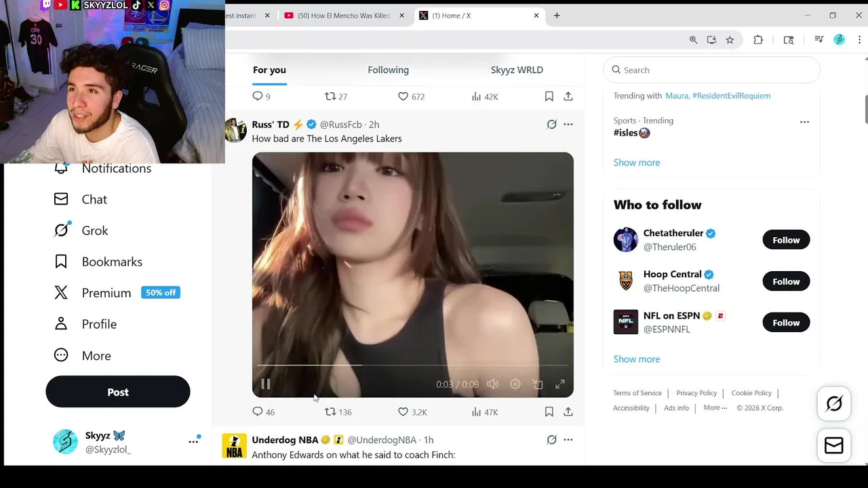Image resolution: width=868 pixels, height=488 pixels.
Task: Open Chrome profile avatar icon
Action: click(x=839, y=40)
